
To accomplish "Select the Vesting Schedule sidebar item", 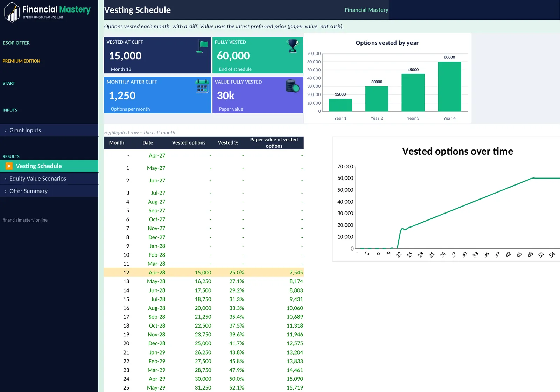I will click(x=49, y=166).
